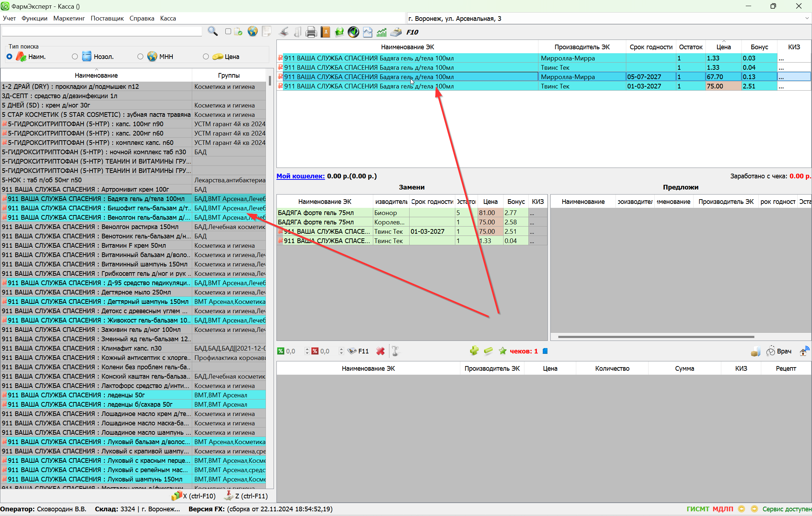Click the Врач button
812x516 pixels.
(x=779, y=351)
